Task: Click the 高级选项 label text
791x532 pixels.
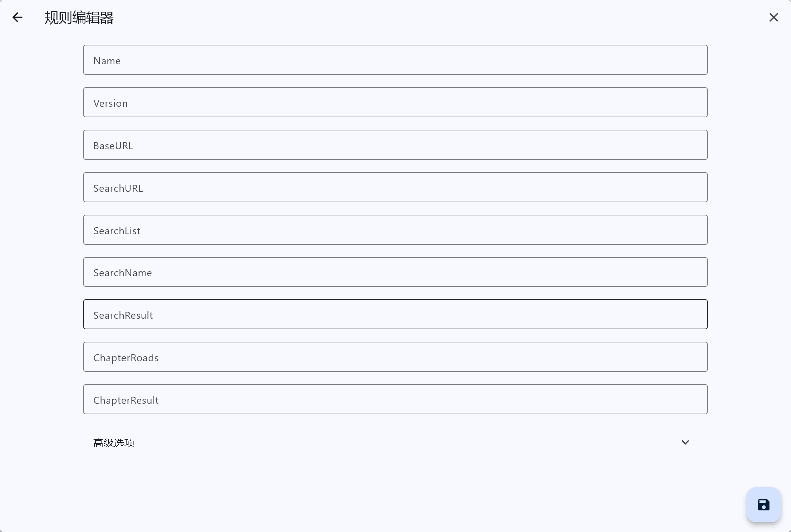Action: 114,443
